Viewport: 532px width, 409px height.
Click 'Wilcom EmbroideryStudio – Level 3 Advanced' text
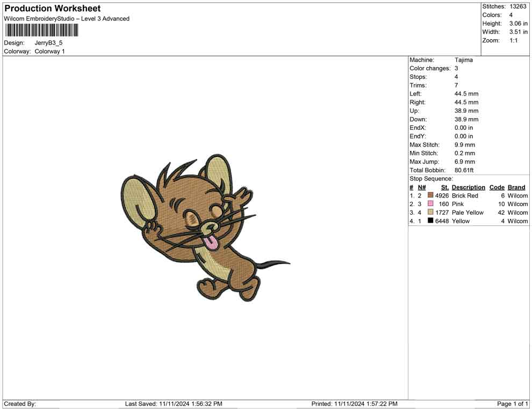tap(67, 19)
